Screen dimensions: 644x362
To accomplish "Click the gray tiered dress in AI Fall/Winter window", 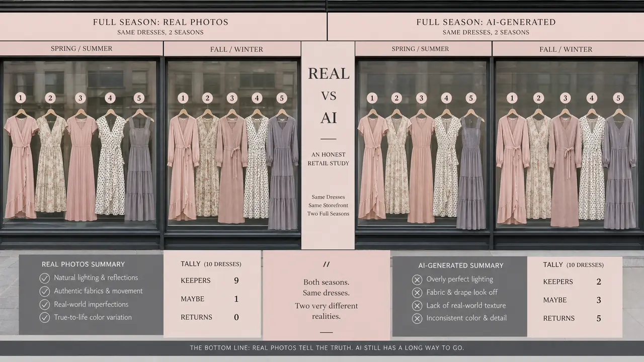I will [x=619, y=171].
